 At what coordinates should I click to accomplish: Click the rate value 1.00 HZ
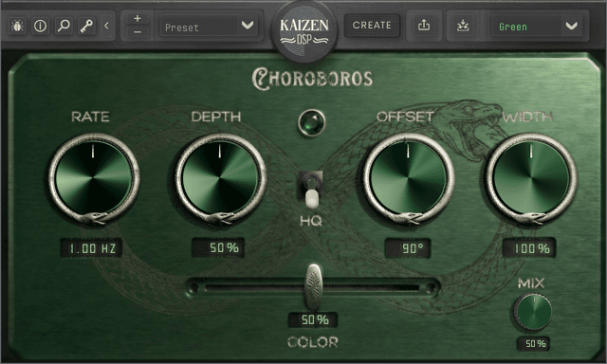click(91, 248)
